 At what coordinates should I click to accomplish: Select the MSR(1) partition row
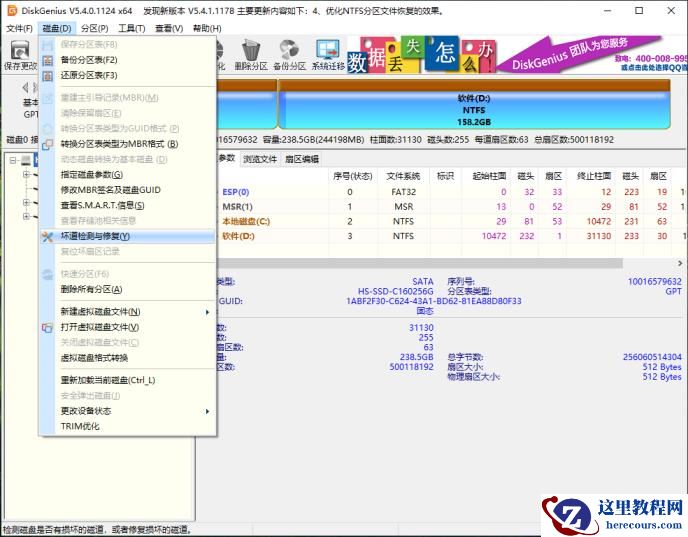(x=452, y=207)
